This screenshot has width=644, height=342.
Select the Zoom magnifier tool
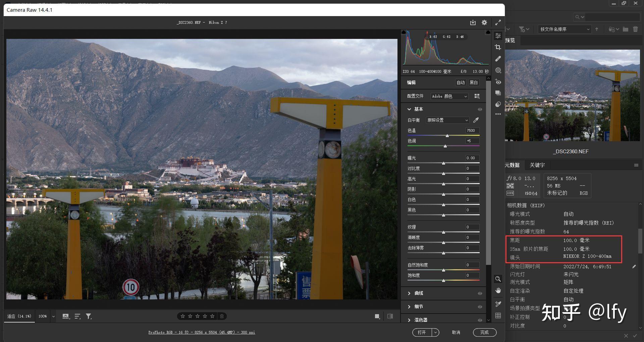click(498, 279)
